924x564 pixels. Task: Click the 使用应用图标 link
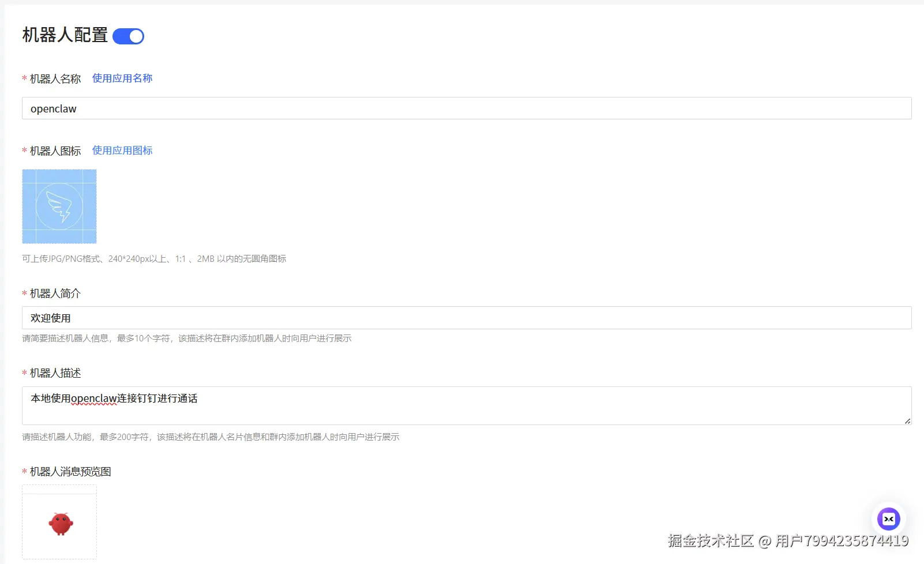point(122,150)
